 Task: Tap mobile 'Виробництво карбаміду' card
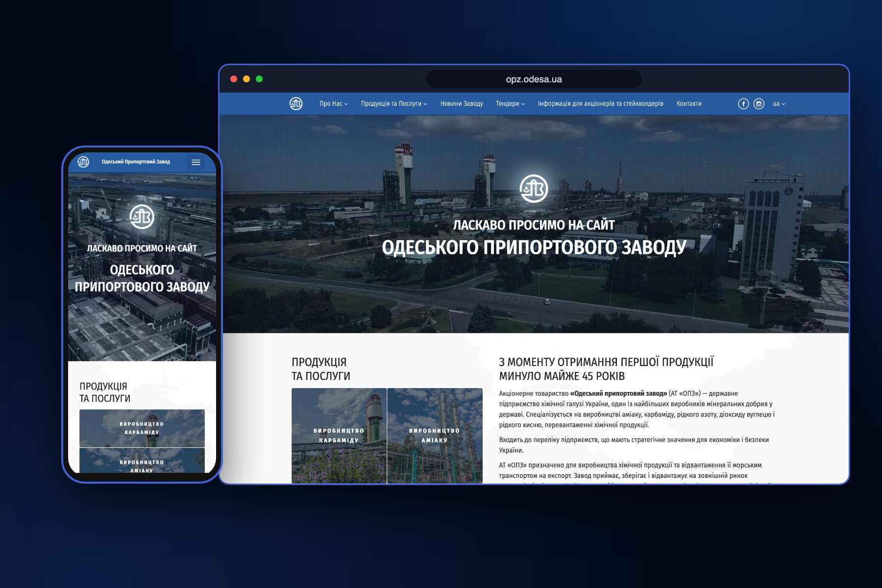coord(142,428)
